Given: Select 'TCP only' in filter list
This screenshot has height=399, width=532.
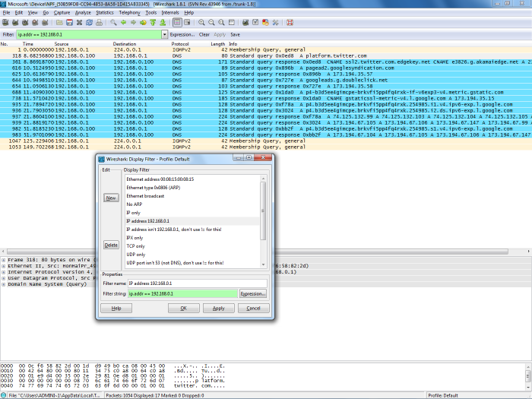Looking at the screenshot, I should click(x=192, y=246).
